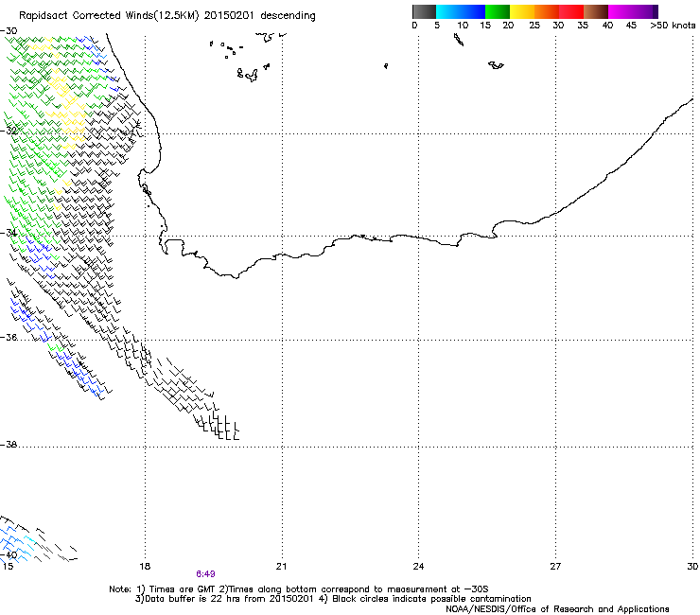Image resolution: width=700 pixels, height=615 pixels.
Task: Click the '5' legend scale label
Action: pyautogui.click(x=437, y=26)
